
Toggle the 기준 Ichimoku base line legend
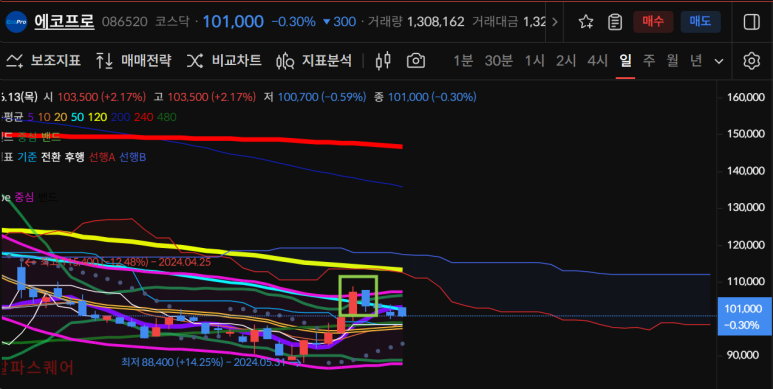pos(27,157)
